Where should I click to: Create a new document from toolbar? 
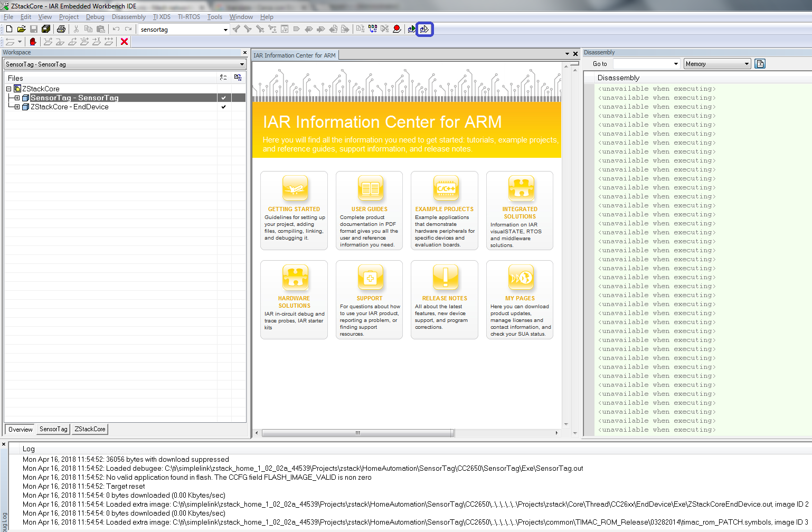tap(9, 29)
